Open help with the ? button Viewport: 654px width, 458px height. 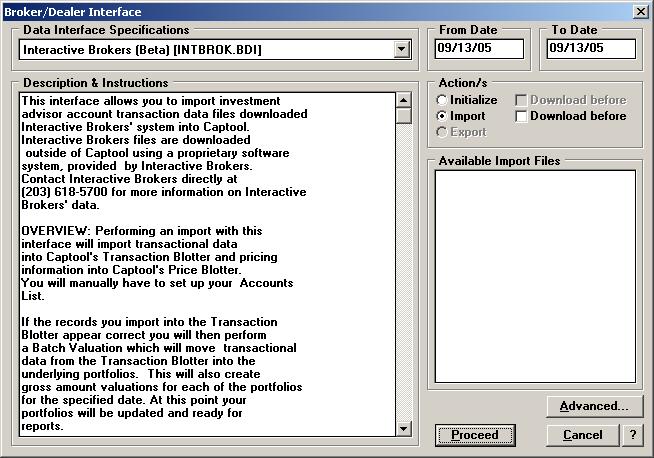633,435
